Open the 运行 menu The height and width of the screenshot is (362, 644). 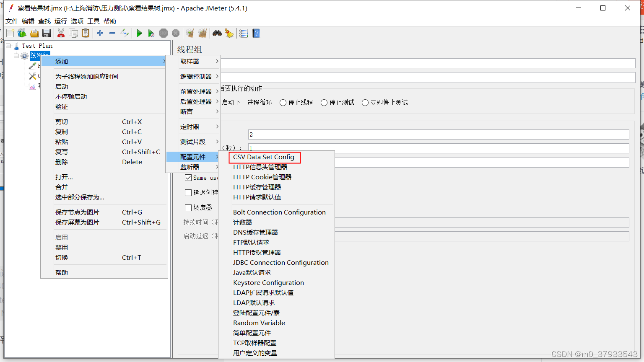[x=61, y=21]
